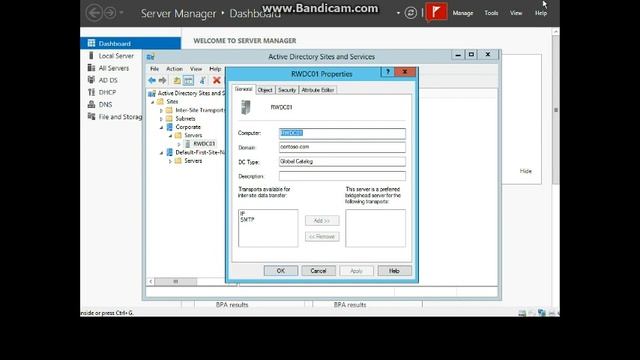Click the AD Sites and Services title icon

(x=151, y=57)
